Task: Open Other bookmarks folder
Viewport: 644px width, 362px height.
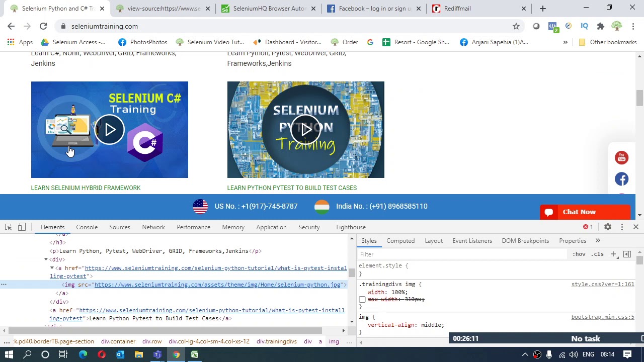Action: (607, 42)
